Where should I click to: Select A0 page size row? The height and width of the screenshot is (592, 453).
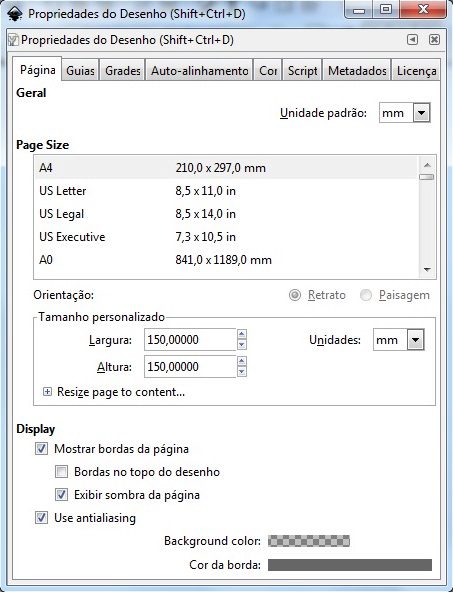(226, 260)
